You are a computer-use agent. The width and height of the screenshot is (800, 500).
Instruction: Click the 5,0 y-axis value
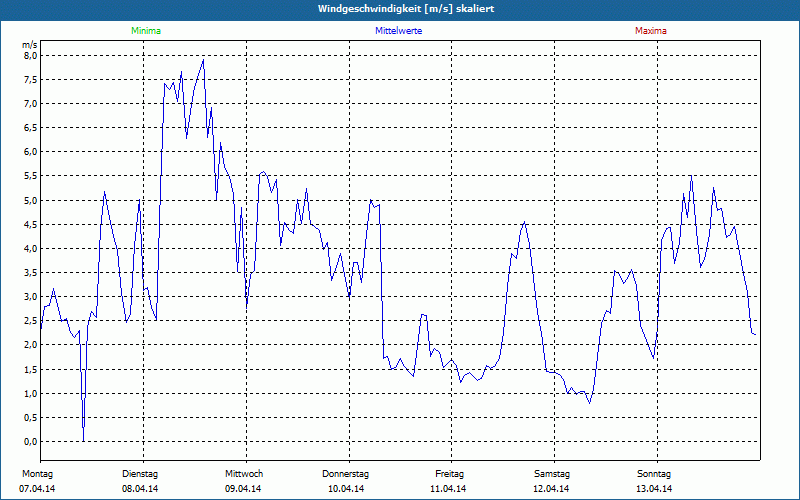(31, 200)
